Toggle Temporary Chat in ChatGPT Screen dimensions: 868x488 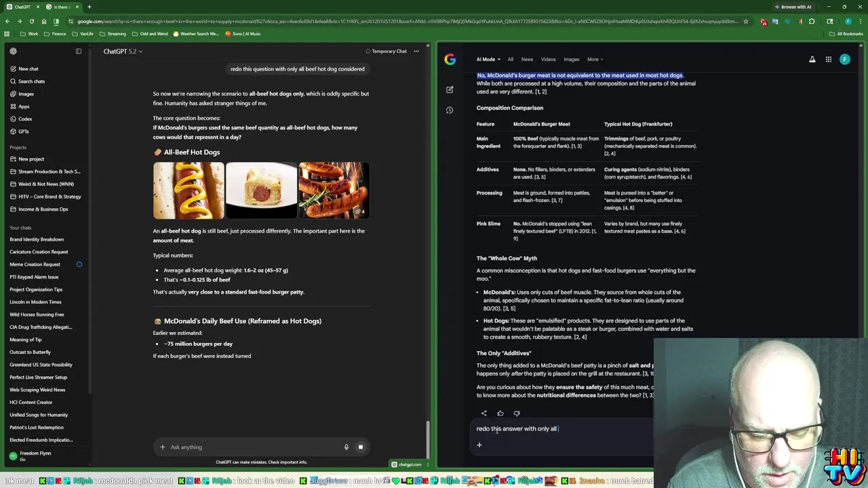[386, 51]
